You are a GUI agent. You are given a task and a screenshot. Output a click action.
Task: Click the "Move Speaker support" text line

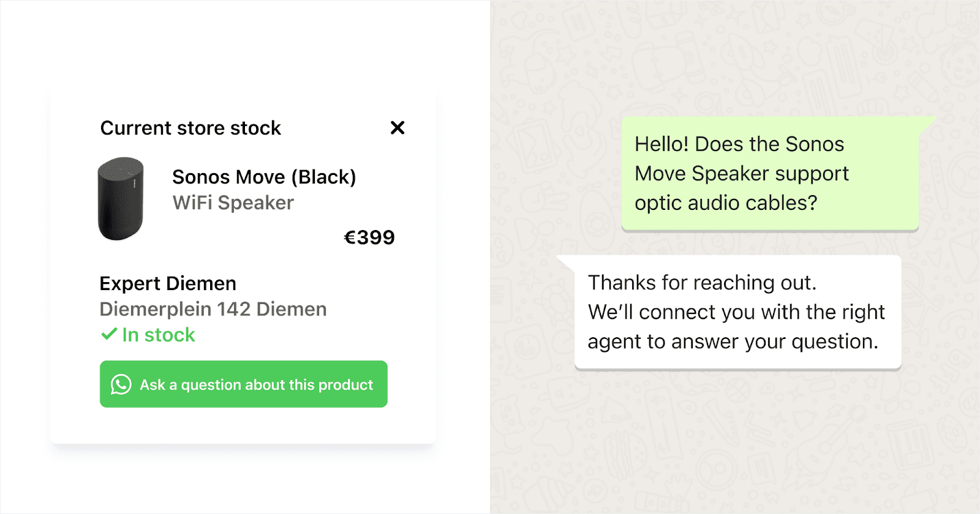742,174
